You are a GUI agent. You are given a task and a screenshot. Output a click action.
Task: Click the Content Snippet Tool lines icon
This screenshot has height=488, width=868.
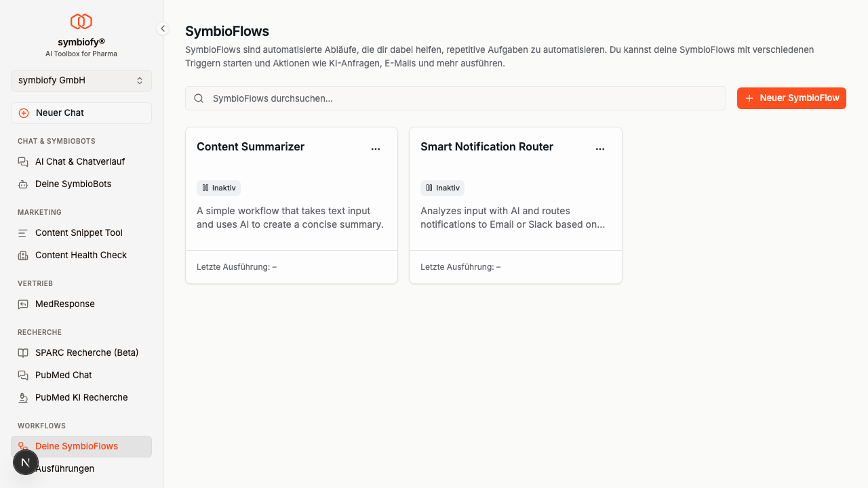(x=23, y=232)
